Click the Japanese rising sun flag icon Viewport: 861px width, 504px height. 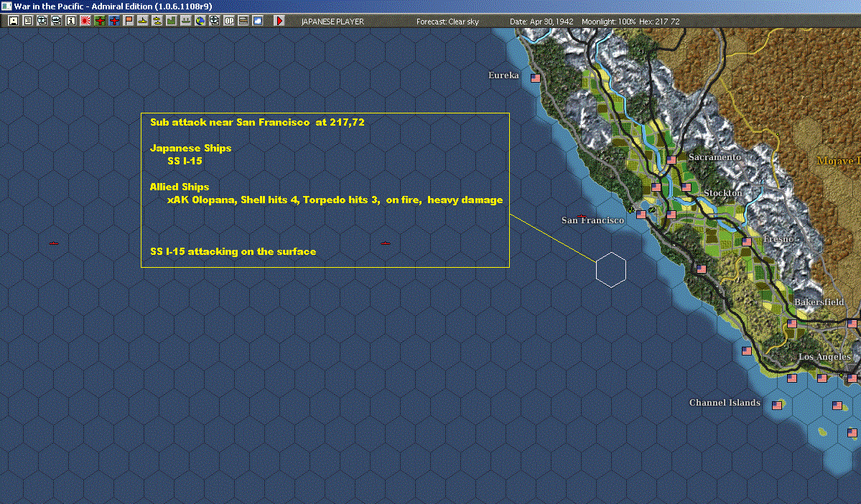pos(85,21)
